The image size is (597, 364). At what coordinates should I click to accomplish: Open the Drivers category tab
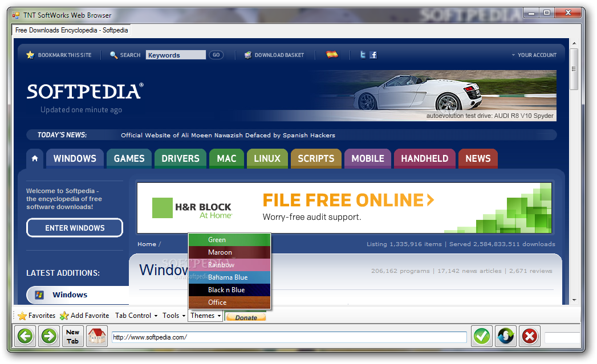[180, 158]
